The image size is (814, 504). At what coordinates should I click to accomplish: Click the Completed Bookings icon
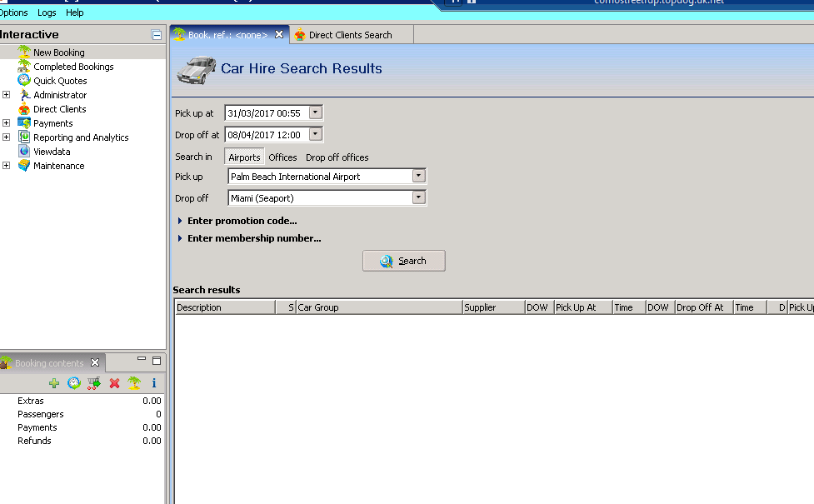pos(24,66)
